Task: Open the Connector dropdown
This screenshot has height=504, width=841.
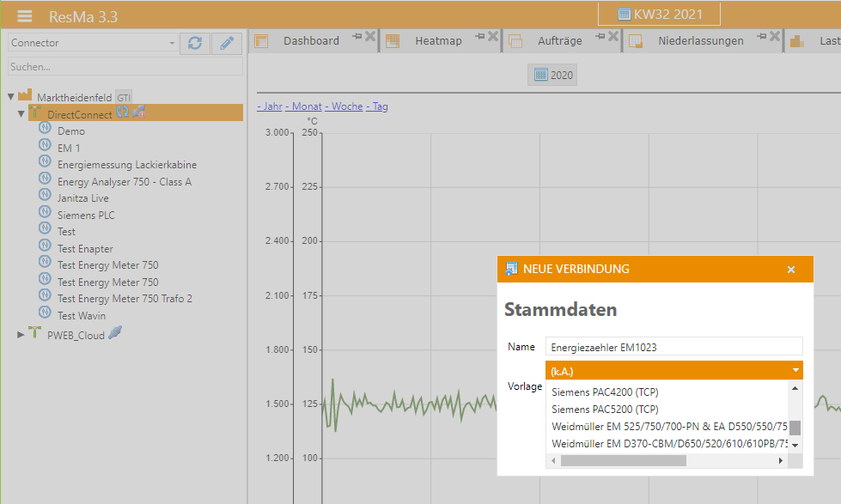Action: (92, 43)
